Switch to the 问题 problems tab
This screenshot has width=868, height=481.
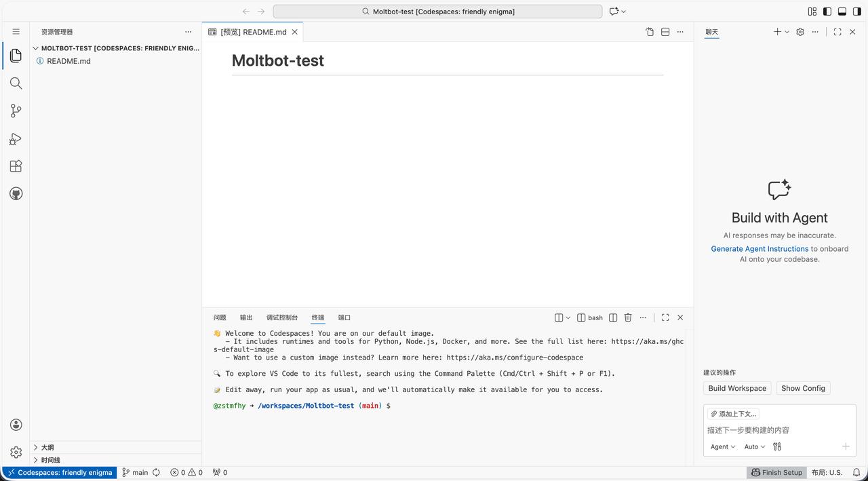219,317
